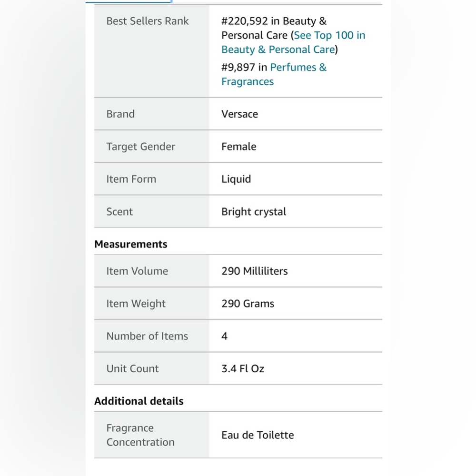The image size is (476, 476).
Task: Select the Liquid value text
Action: coord(236,179)
